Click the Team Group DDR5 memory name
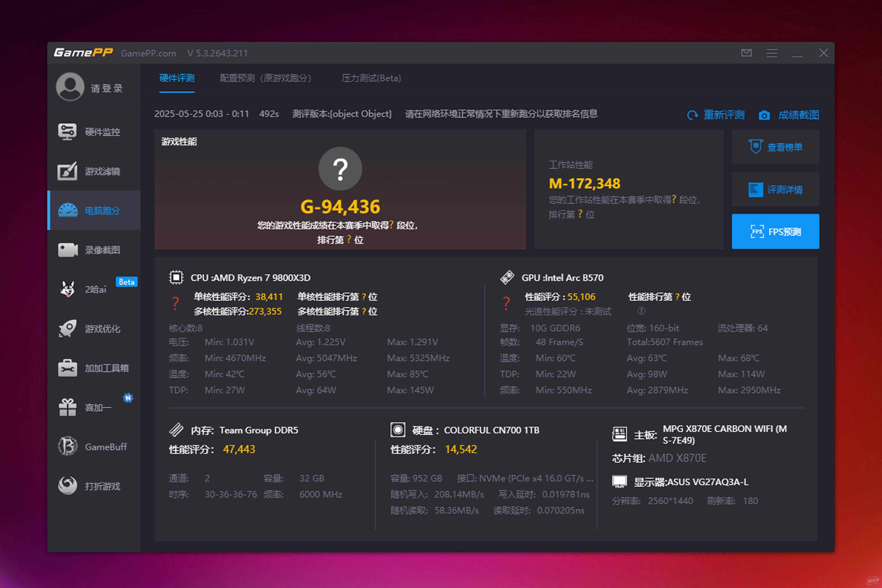 pyautogui.click(x=259, y=430)
